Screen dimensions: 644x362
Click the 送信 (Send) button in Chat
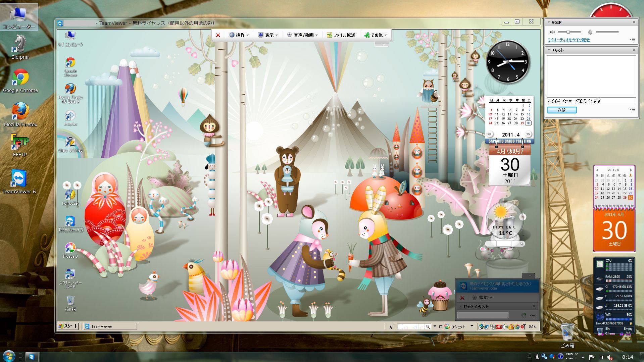coord(562,110)
